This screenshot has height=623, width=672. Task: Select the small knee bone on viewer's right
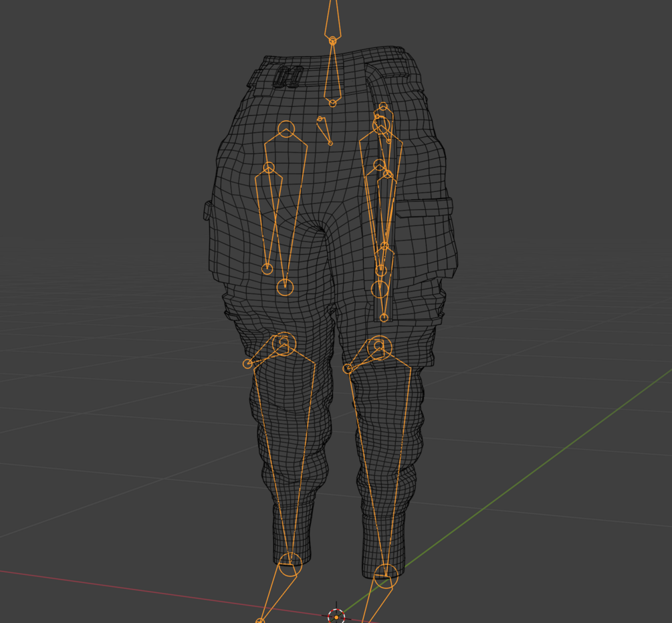[364, 356]
